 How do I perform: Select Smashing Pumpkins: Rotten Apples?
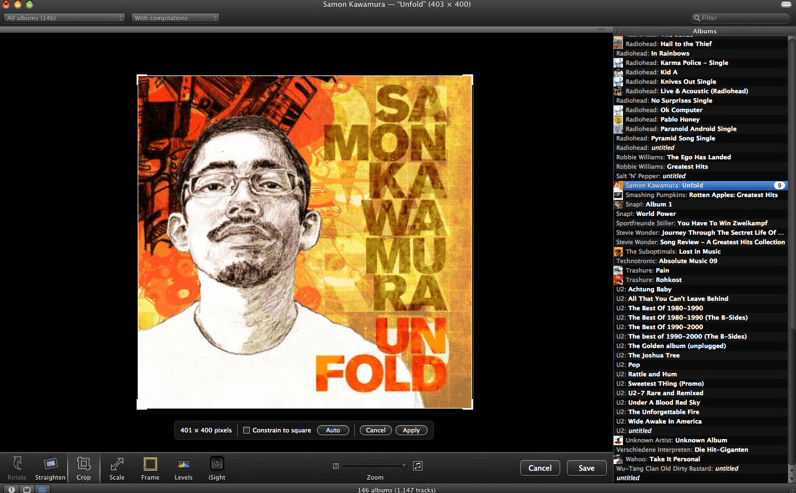click(x=701, y=194)
